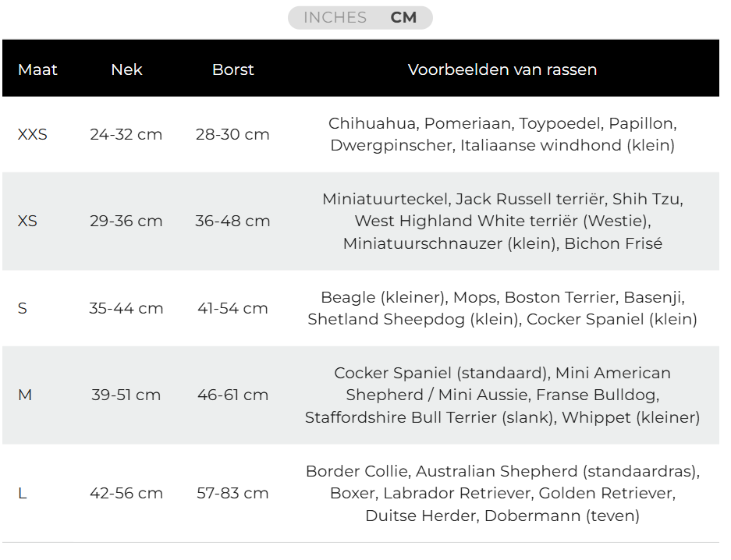
Task: Select the L size label
Action: [22, 493]
